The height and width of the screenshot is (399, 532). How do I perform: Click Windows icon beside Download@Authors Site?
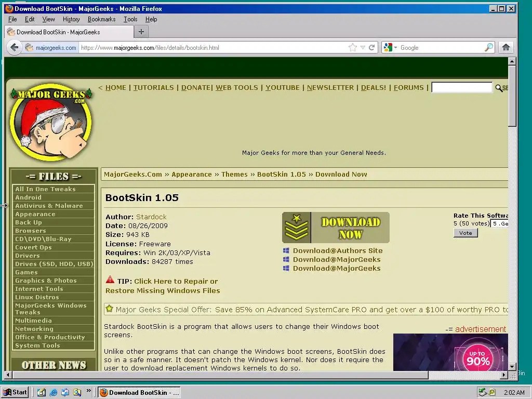pos(286,251)
